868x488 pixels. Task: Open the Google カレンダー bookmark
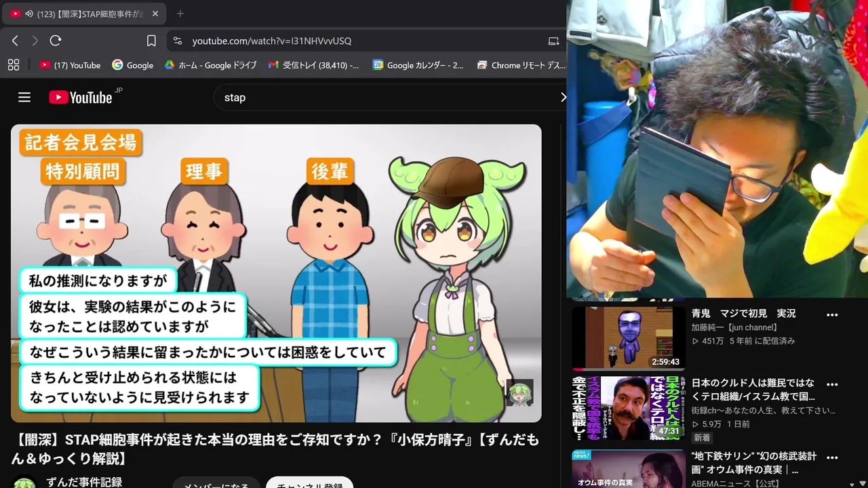(418, 65)
